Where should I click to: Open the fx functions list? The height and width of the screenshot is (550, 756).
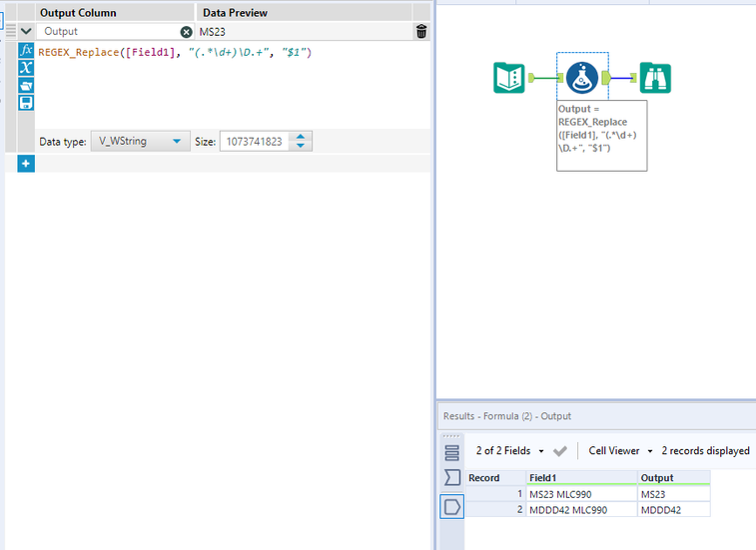point(26,50)
